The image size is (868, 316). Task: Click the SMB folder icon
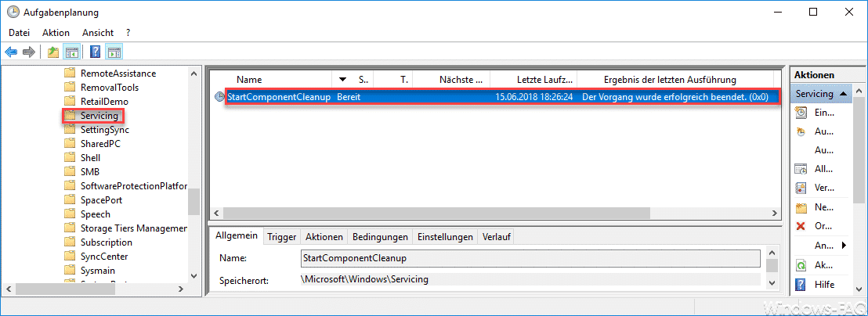pyautogui.click(x=69, y=172)
